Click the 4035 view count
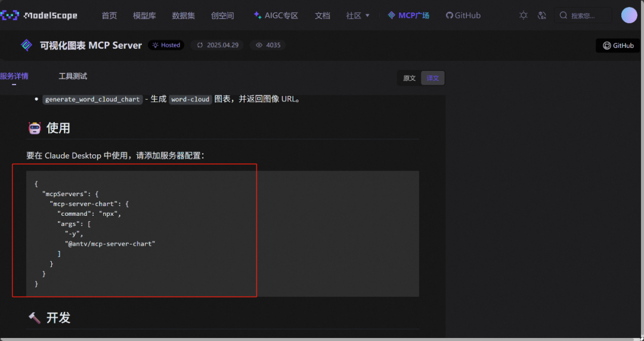 (273, 45)
